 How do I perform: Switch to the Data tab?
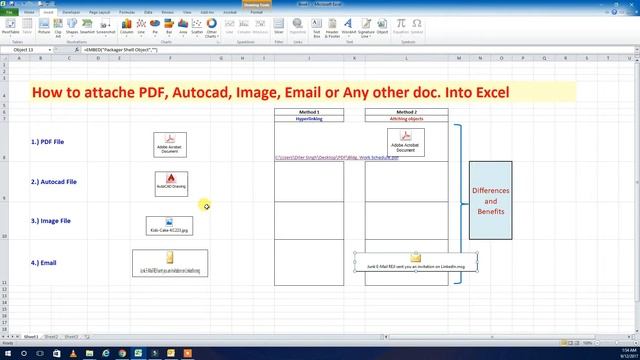148,12
